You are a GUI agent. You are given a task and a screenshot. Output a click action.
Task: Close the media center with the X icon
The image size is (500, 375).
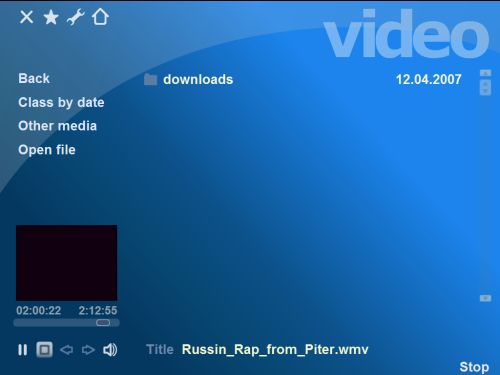click(x=26, y=17)
